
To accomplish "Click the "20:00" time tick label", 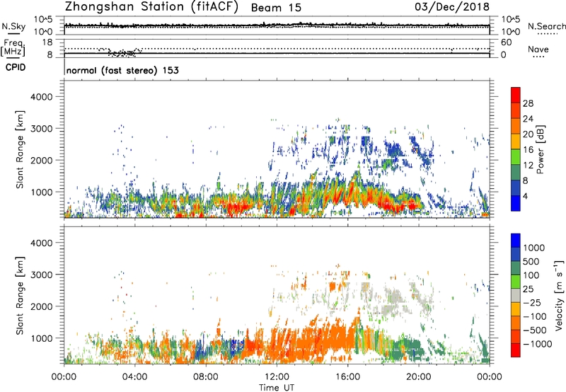I will pos(418,377).
